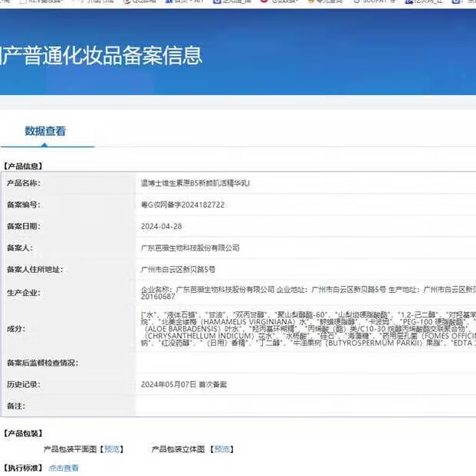Click the 生产企业 label

[24, 293]
